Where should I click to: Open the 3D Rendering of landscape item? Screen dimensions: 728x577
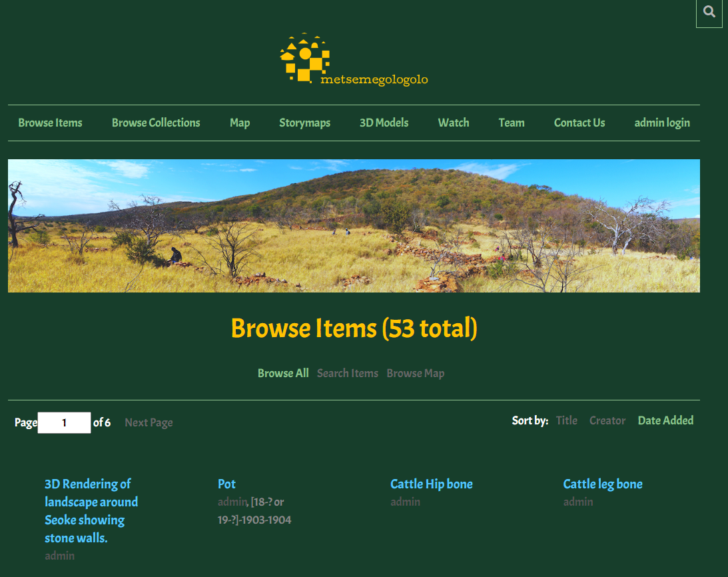[91, 510]
